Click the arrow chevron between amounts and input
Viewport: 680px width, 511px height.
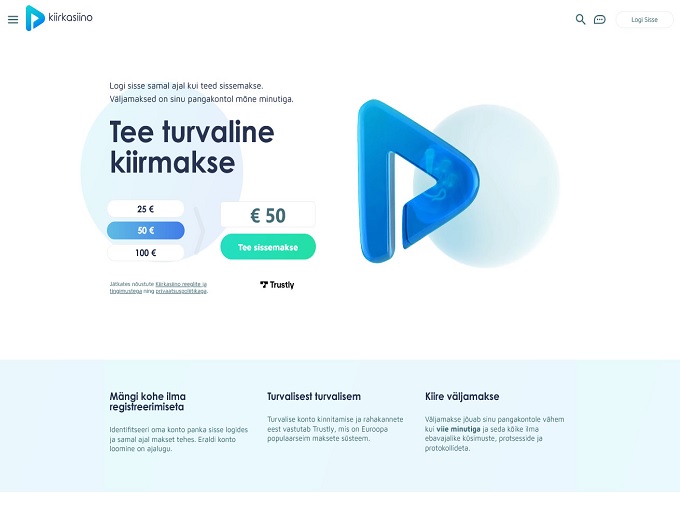(200, 232)
